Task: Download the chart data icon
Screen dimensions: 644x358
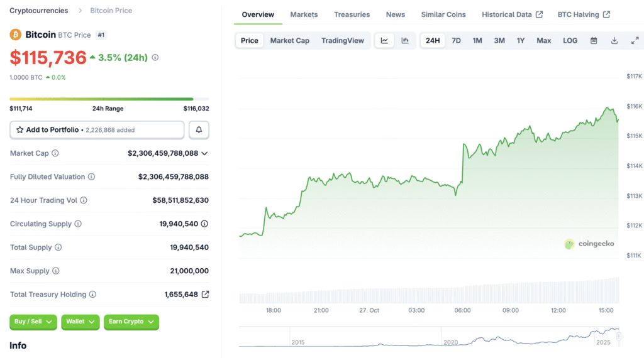Action: point(614,41)
